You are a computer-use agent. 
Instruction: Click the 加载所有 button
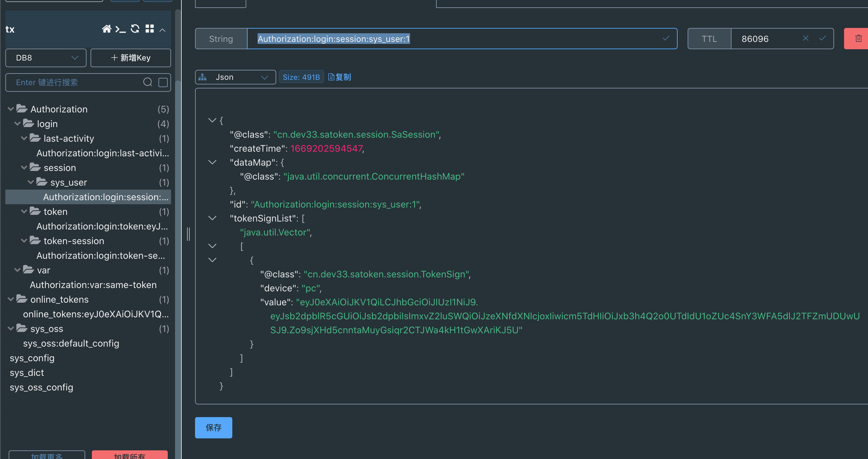click(130, 455)
